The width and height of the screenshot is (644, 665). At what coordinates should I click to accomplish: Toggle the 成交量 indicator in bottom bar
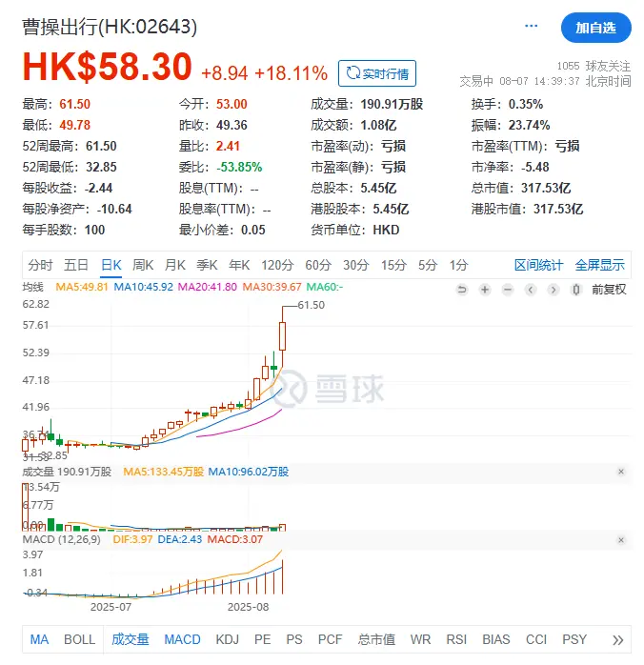[131, 639]
